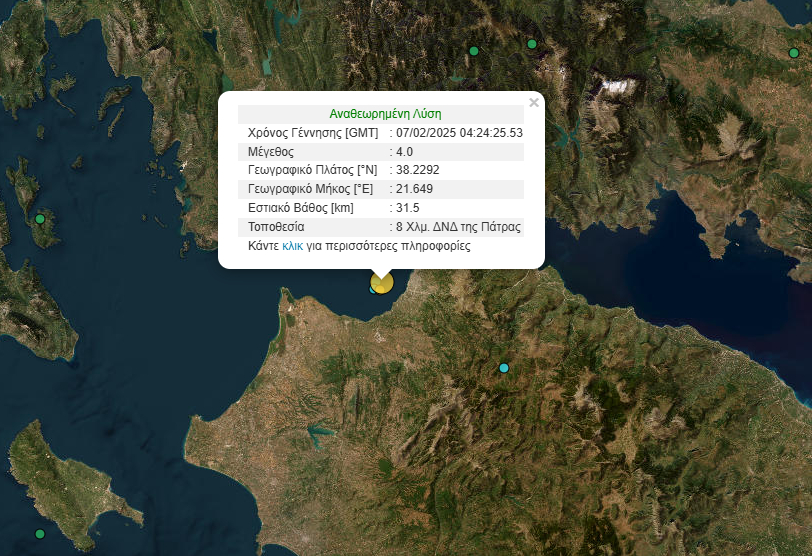Select the location text '8 Χλμ. ΔΝΔ της Πάτρας'
Image resolution: width=812 pixels, height=556 pixels.
pyautogui.click(x=458, y=227)
